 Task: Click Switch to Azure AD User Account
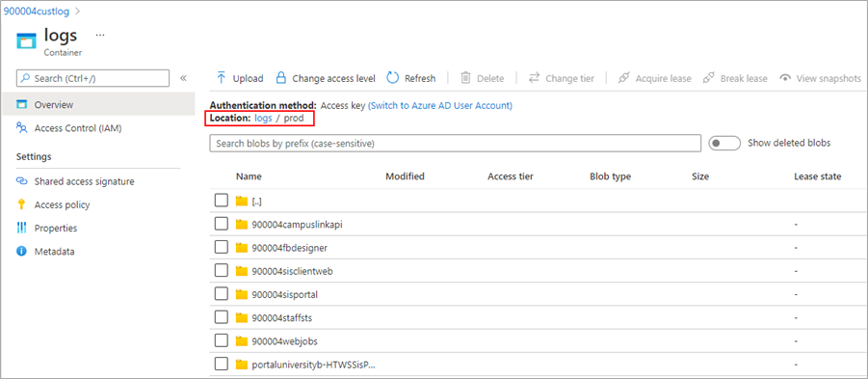[x=440, y=105]
